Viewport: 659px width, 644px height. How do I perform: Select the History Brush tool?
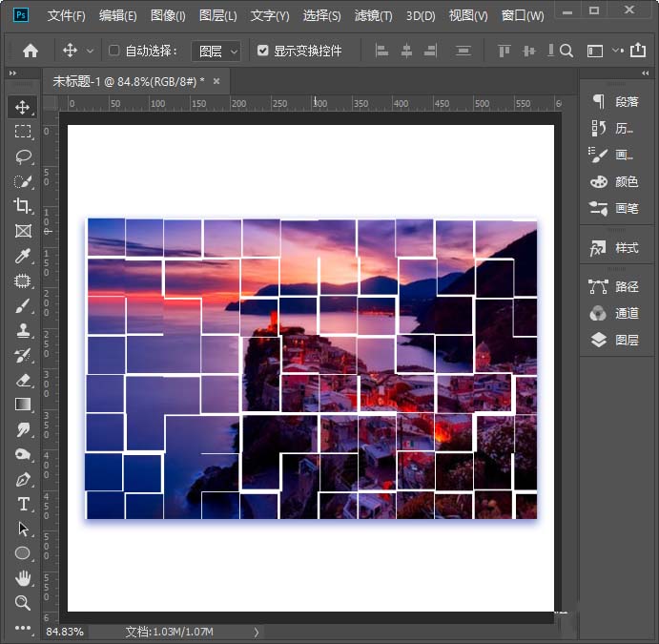point(23,355)
